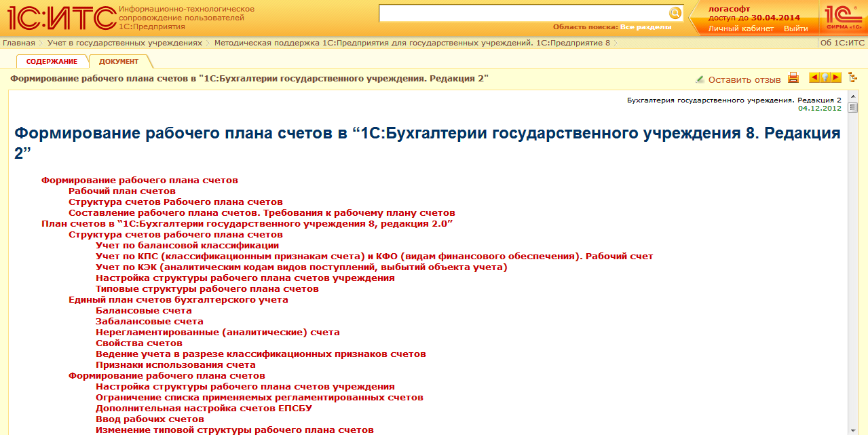Open the document tree structure icon

pyautogui.click(x=853, y=78)
